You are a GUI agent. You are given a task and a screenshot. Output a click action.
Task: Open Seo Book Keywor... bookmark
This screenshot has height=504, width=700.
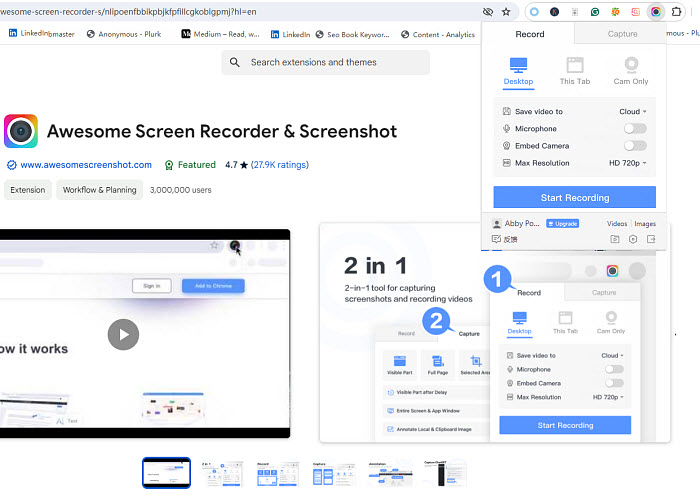pyautogui.click(x=352, y=34)
